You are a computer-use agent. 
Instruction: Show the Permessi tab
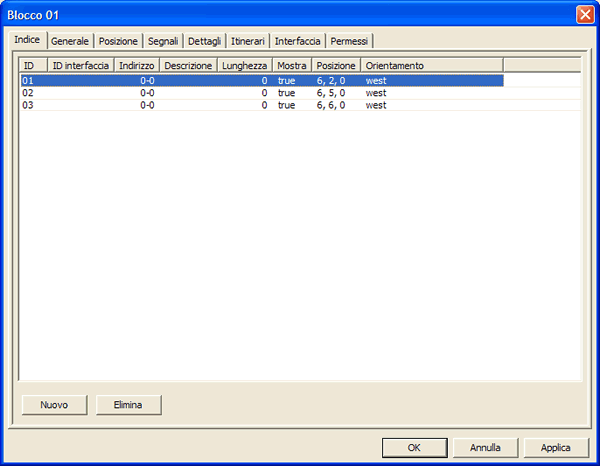(349, 41)
